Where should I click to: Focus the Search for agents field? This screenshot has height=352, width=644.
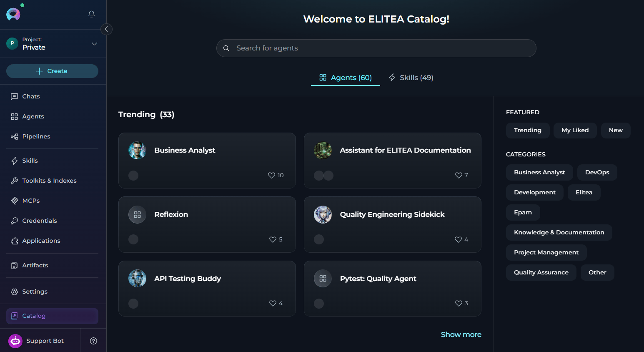point(376,48)
